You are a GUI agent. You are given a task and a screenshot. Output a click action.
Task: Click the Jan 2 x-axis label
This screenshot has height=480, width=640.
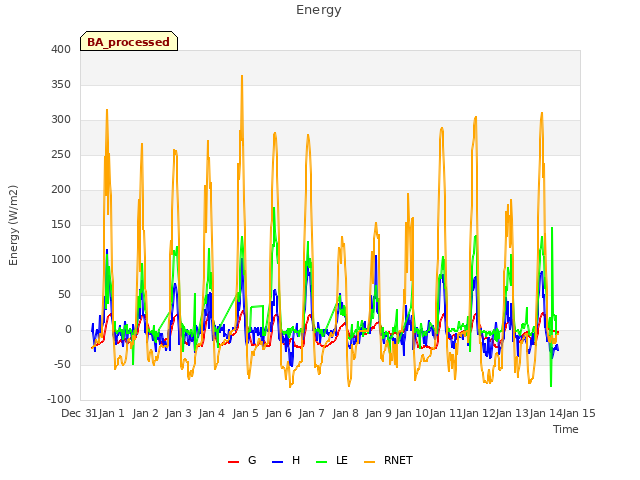(145, 413)
